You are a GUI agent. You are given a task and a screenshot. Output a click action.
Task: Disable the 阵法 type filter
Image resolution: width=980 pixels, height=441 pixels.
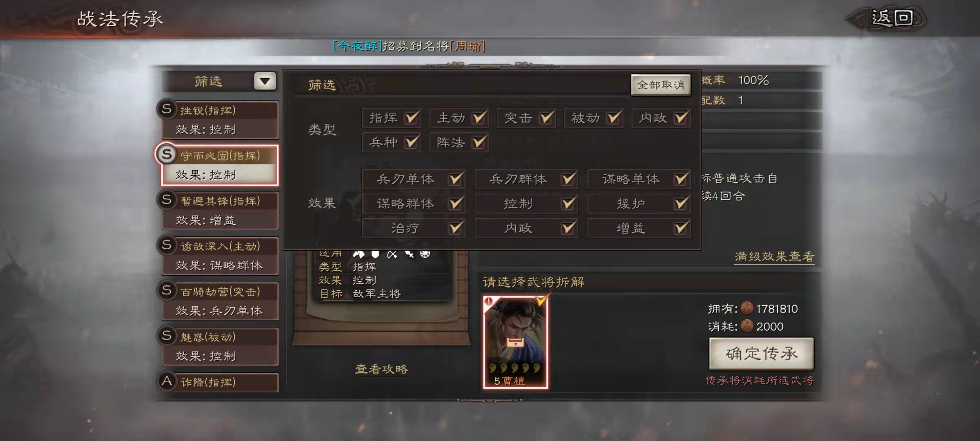pyautogui.click(x=479, y=142)
